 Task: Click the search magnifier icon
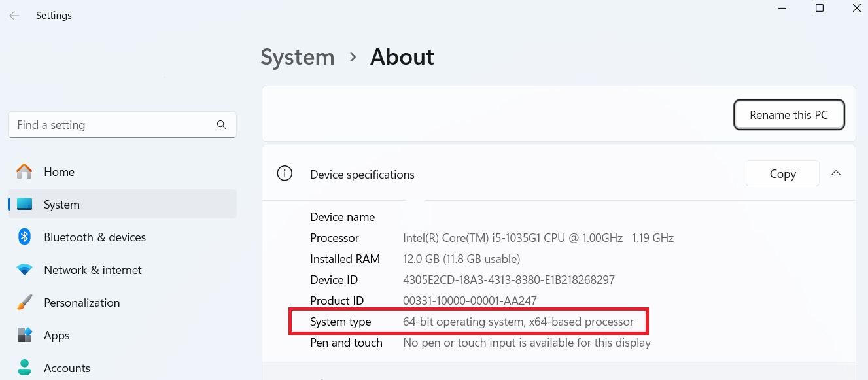(x=221, y=124)
